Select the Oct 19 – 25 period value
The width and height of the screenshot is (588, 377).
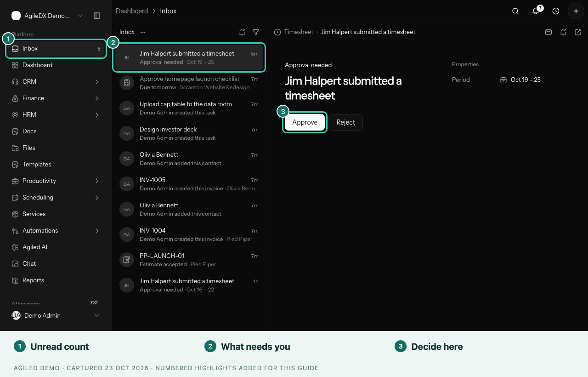(526, 80)
